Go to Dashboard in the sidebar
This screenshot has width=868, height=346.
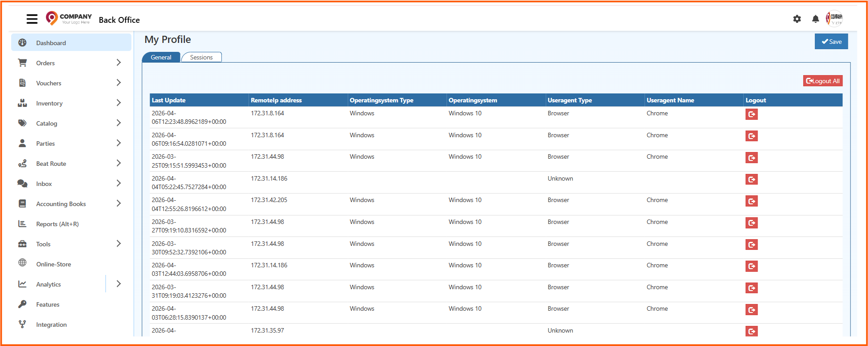coord(51,43)
